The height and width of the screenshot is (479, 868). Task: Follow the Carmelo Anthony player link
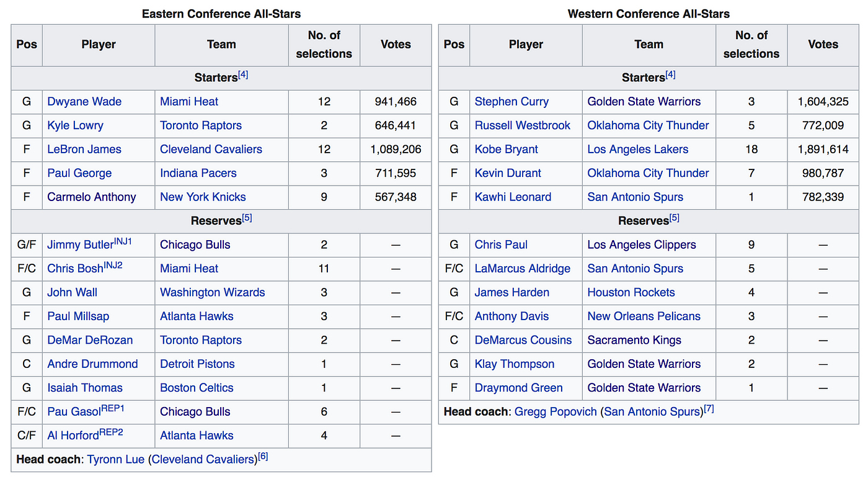92,197
